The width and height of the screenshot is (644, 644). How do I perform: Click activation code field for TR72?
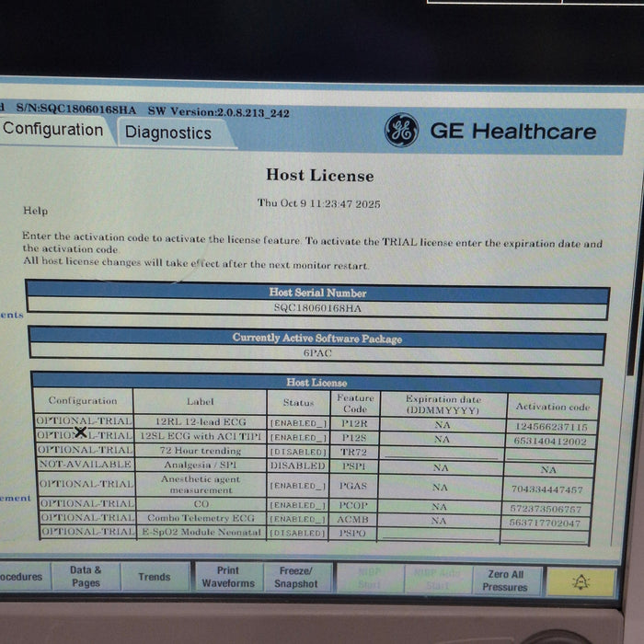click(x=549, y=455)
